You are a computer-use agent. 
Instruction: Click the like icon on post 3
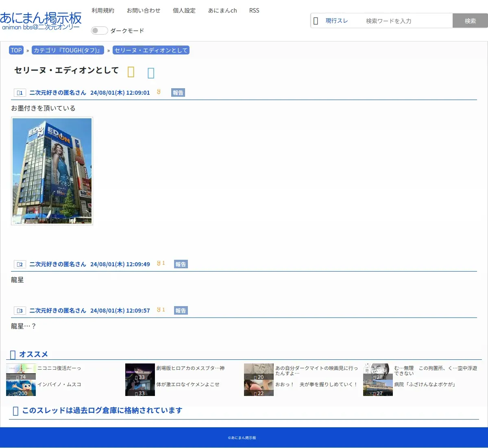click(x=159, y=310)
